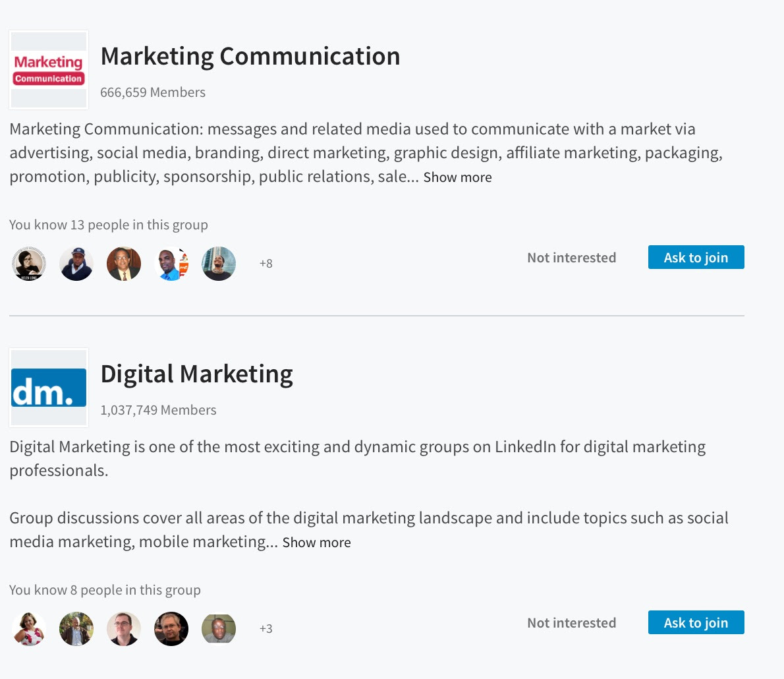Expand Digital Marketing description with Show more
784x679 pixels.
point(316,543)
